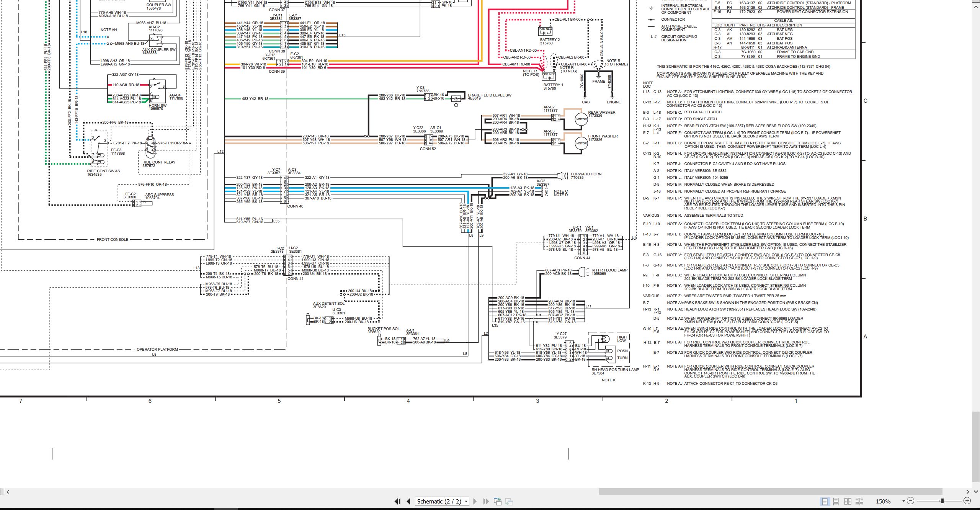Click the RH FR FLOOD LAMP label

click(x=609, y=270)
